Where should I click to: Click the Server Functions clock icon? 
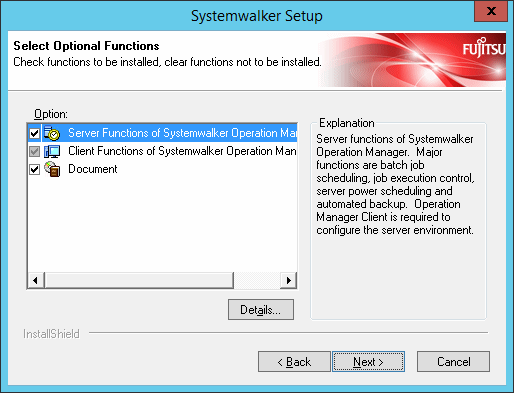pyautogui.click(x=52, y=133)
